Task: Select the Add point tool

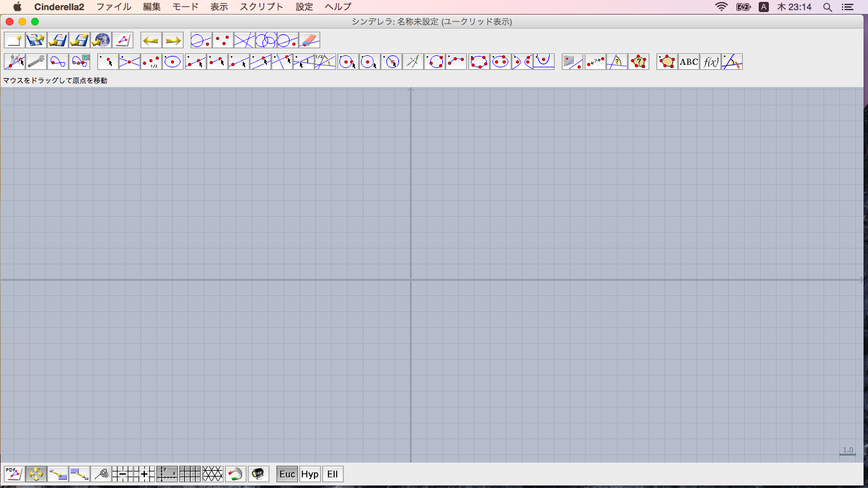Action: click(x=108, y=62)
